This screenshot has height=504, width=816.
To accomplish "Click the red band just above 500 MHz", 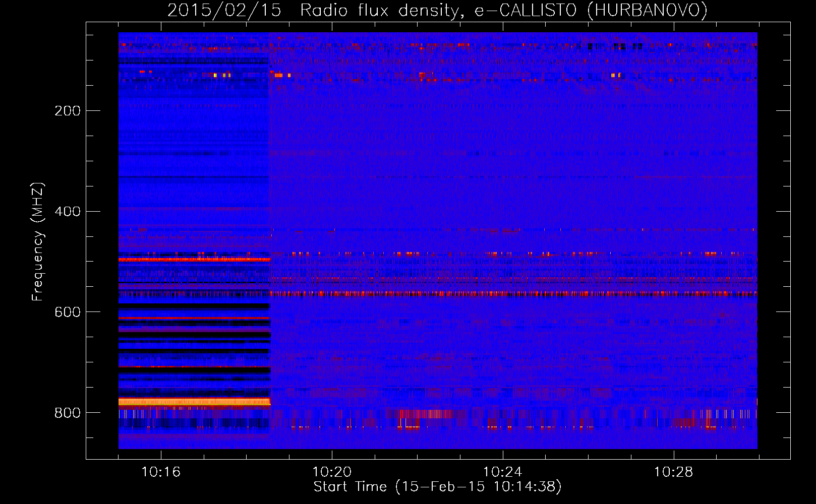I will [194, 260].
